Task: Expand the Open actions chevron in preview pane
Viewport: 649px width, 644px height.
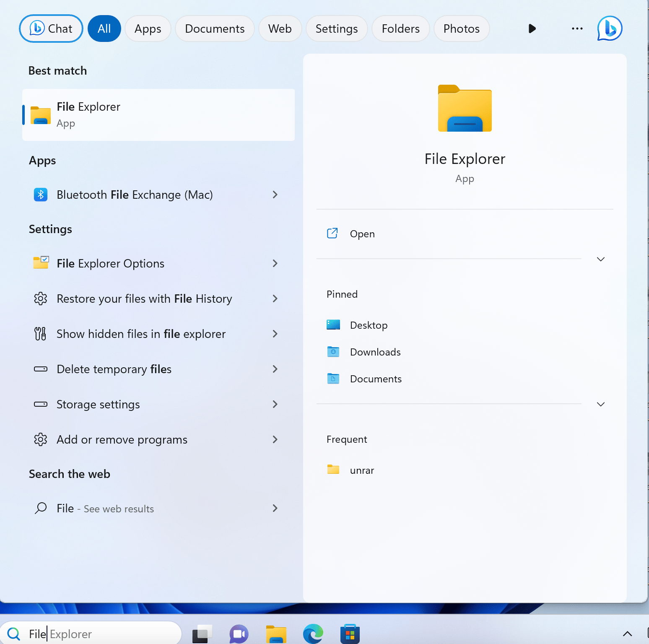Action: pyautogui.click(x=600, y=259)
